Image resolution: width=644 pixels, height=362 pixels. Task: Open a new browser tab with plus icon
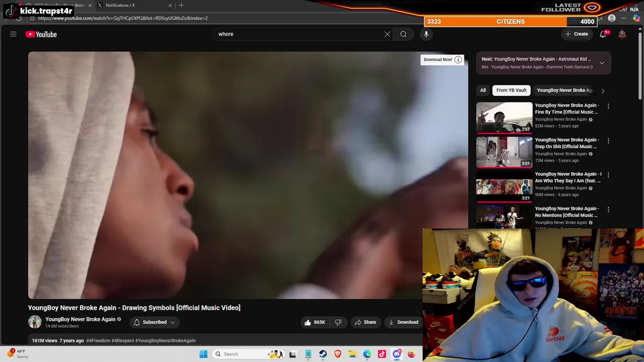click(181, 6)
